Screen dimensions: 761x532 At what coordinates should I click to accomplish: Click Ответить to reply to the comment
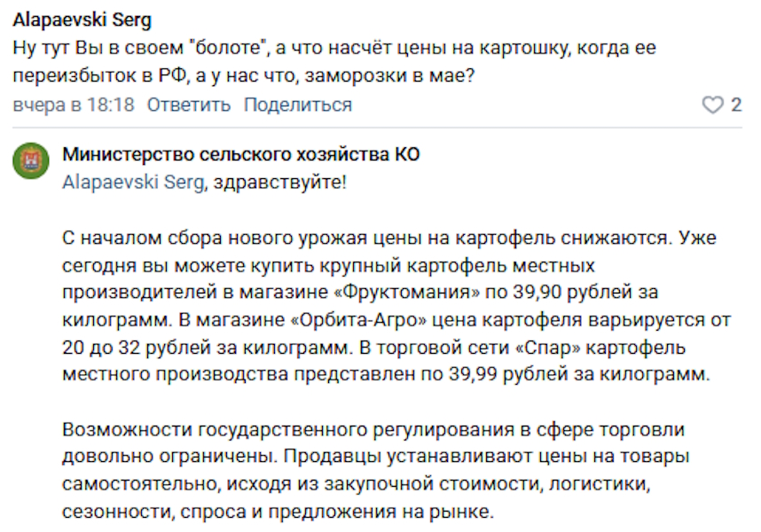coord(188,106)
